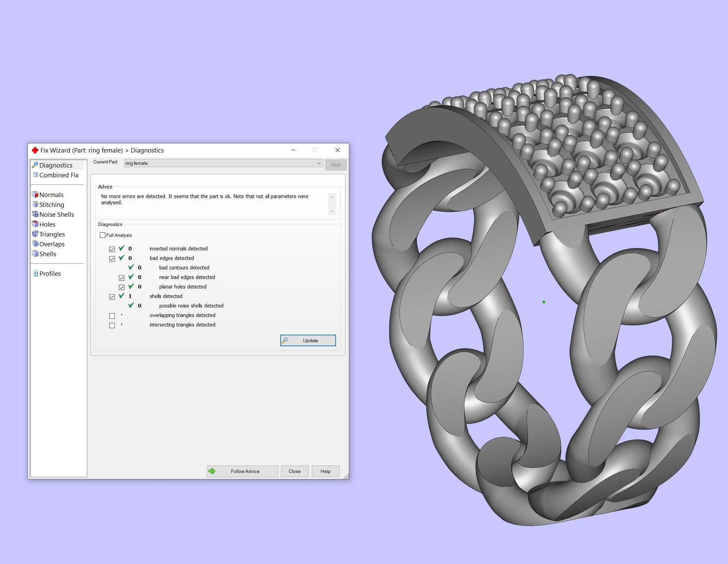Open the Noise Shells icon
The width and height of the screenshot is (728, 564).
click(x=35, y=214)
